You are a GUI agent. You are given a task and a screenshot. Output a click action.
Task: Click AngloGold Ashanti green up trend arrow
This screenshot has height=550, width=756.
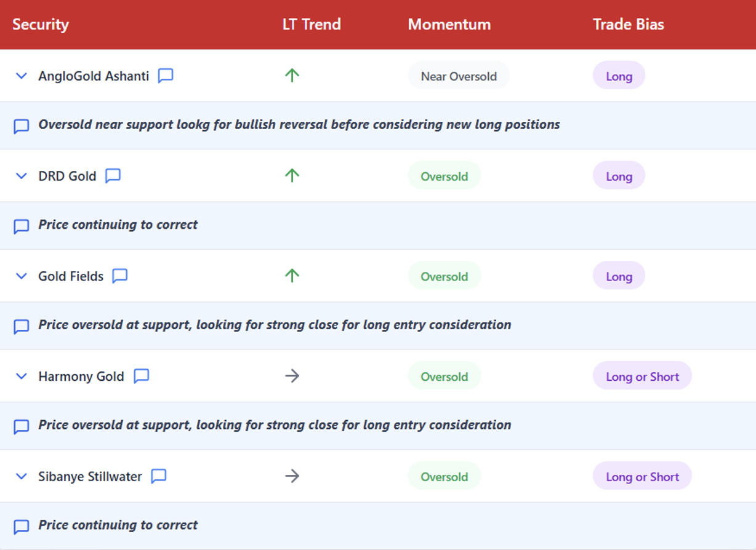(292, 76)
